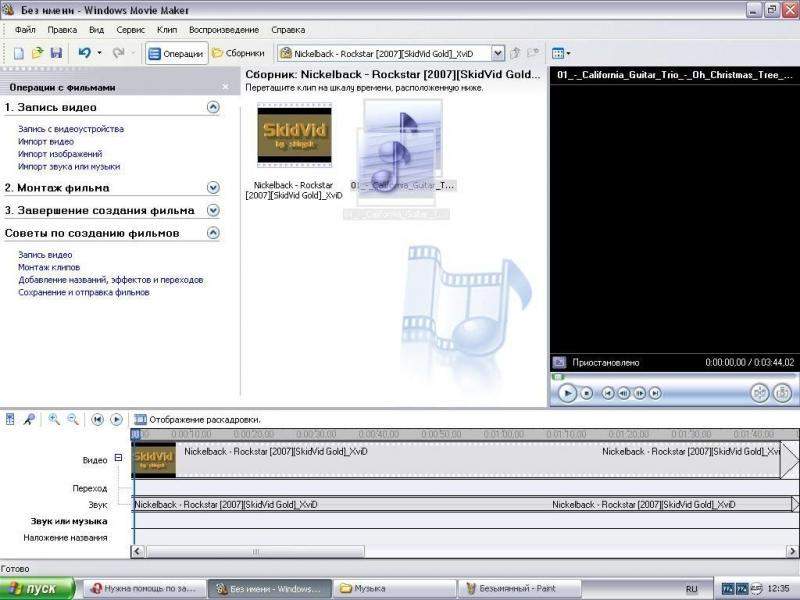This screenshot has height=600, width=800.
Task: Expand the '2. Монтаж фильма' section
Action: point(213,187)
